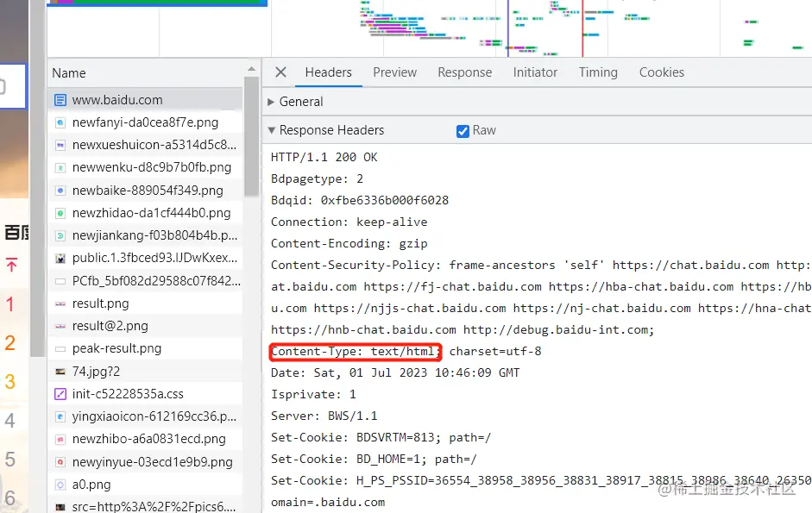Click the image icon for newyinyue-03ecd1e9b9.png
This screenshot has width=812, height=513.
click(x=60, y=462)
